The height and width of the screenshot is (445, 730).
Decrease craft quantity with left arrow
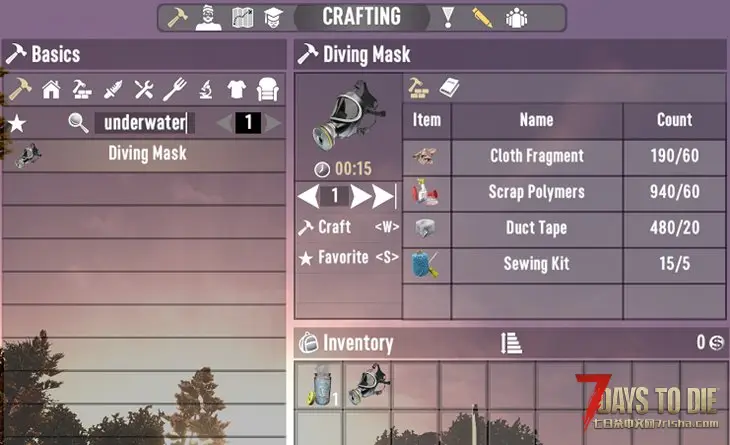point(308,196)
